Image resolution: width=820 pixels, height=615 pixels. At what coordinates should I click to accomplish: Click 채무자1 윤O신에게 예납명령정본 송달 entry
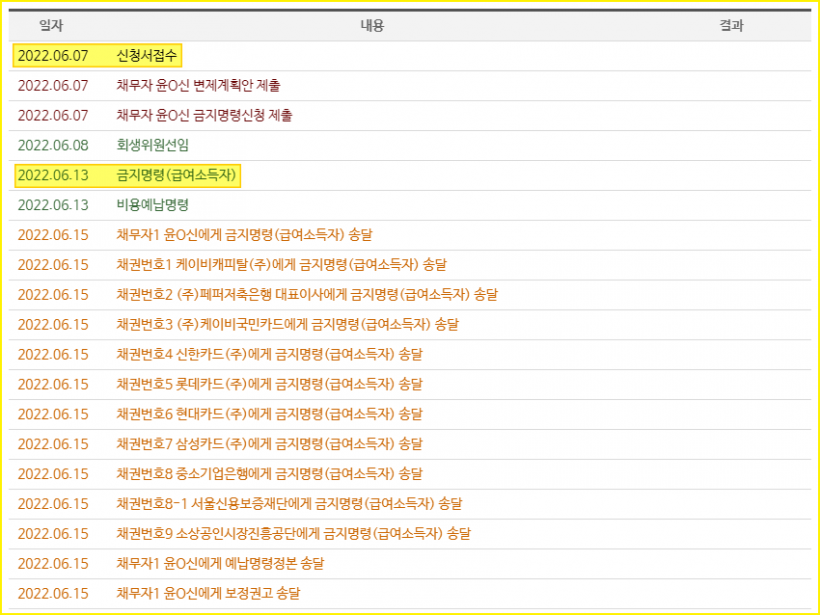220,563
